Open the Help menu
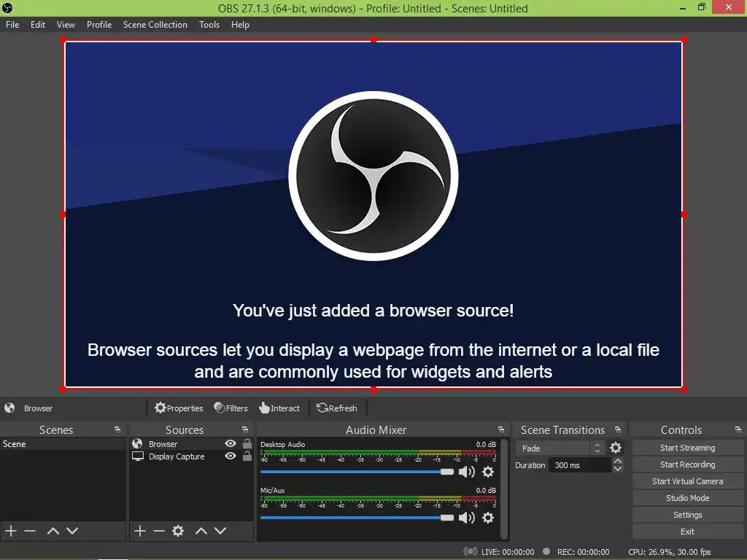747x560 pixels. tap(240, 25)
